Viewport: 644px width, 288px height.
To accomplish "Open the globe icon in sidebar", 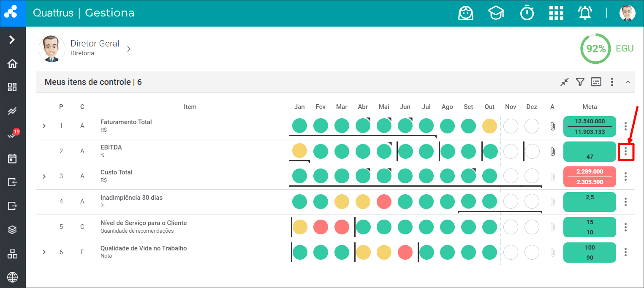I will point(13,277).
